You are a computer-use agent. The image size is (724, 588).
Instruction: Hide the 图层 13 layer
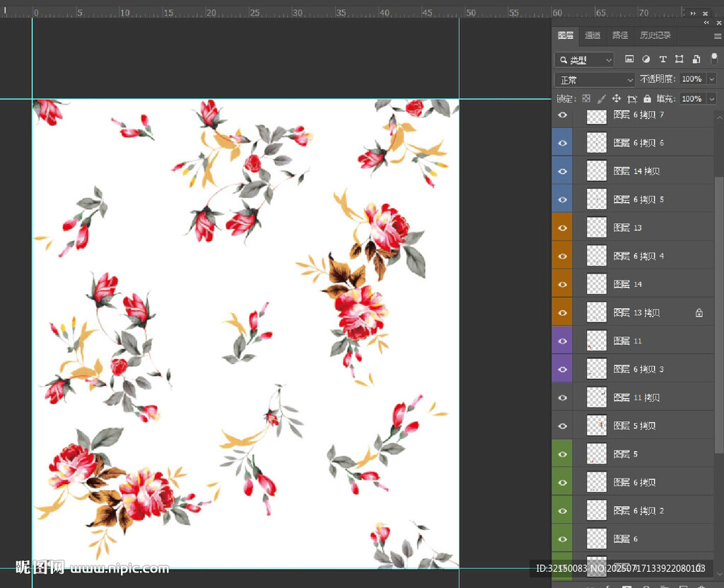(x=563, y=228)
